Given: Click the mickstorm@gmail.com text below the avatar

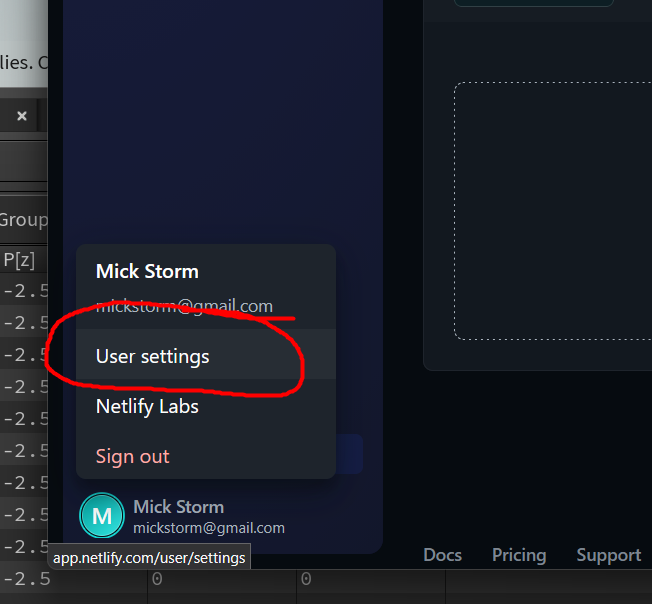Looking at the screenshot, I should pyautogui.click(x=209, y=528).
